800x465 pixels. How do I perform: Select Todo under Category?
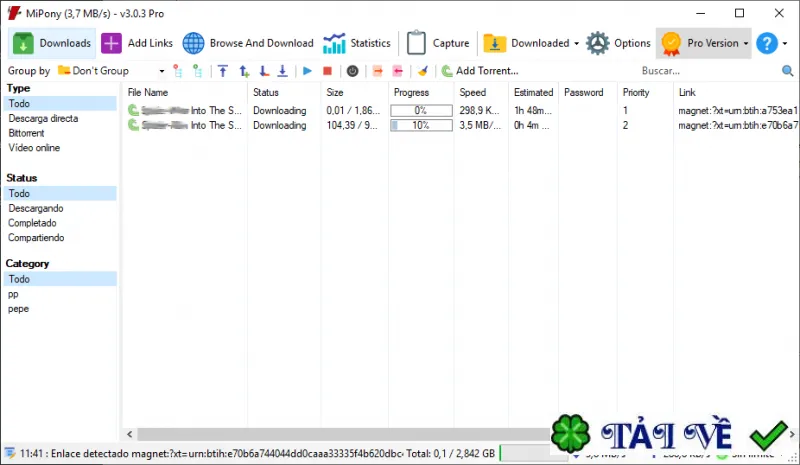coord(61,279)
